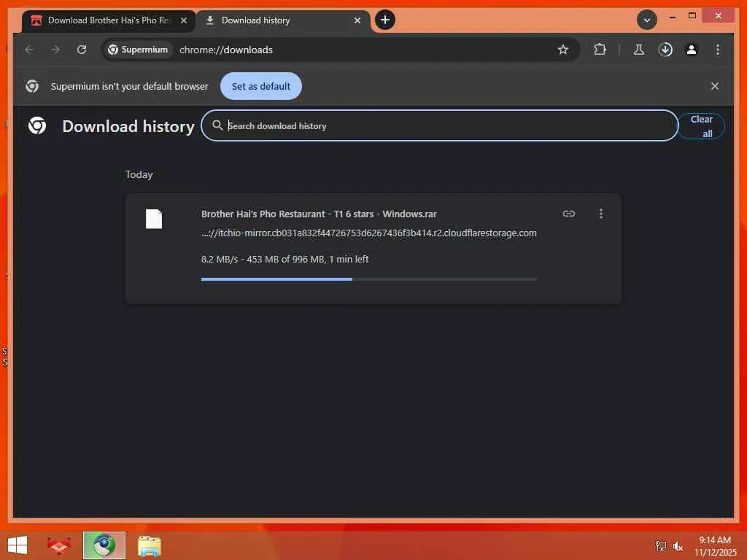Show the toolbar downloads bubble icon
The image size is (747, 560).
click(x=665, y=50)
